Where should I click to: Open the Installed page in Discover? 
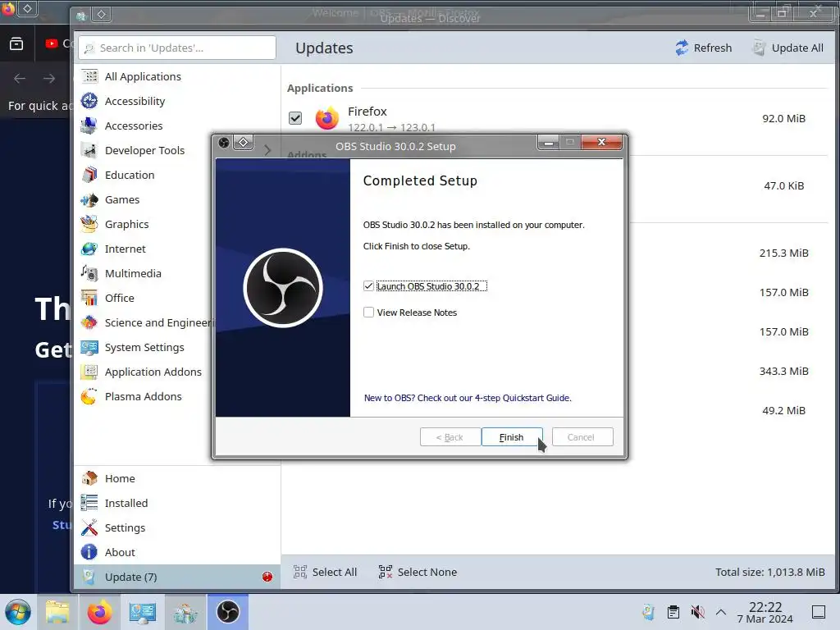tap(177, 503)
